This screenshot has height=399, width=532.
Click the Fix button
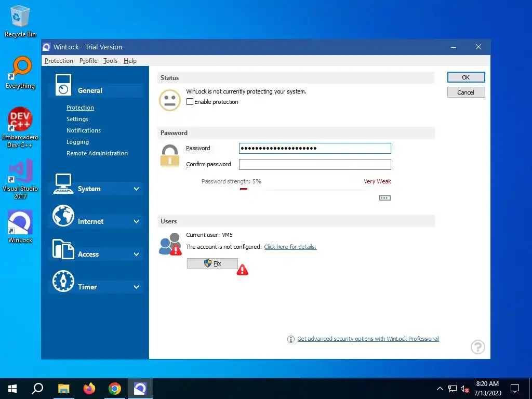pos(212,263)
